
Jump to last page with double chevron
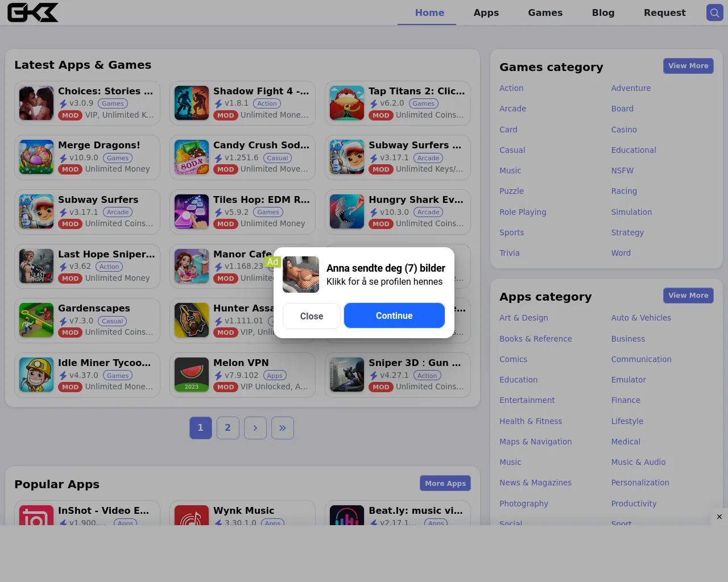[283, 428]
